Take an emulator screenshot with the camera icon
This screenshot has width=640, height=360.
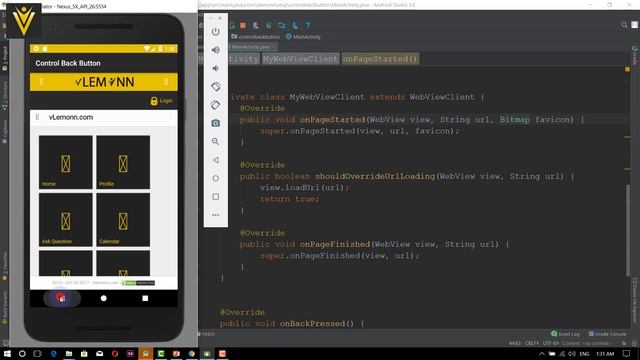[216, 123]
